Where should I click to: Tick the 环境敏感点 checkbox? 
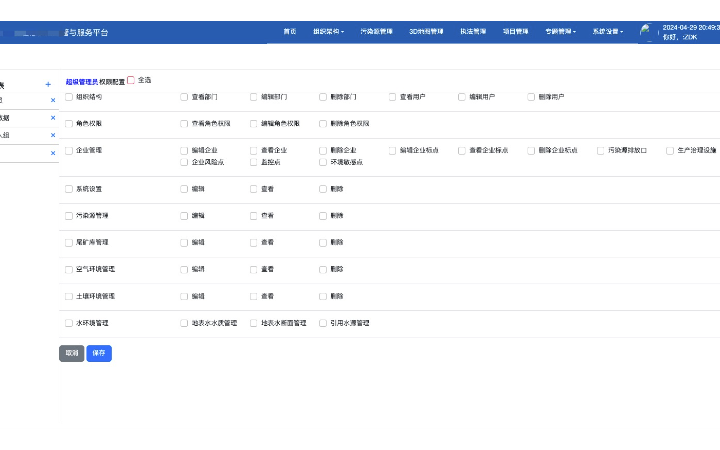(323, 162)
